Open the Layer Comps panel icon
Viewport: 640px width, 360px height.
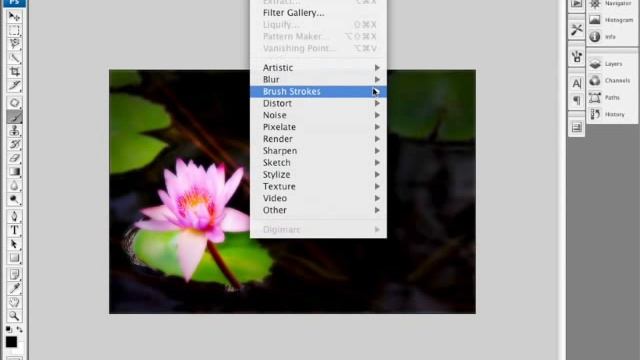point(576,128)
